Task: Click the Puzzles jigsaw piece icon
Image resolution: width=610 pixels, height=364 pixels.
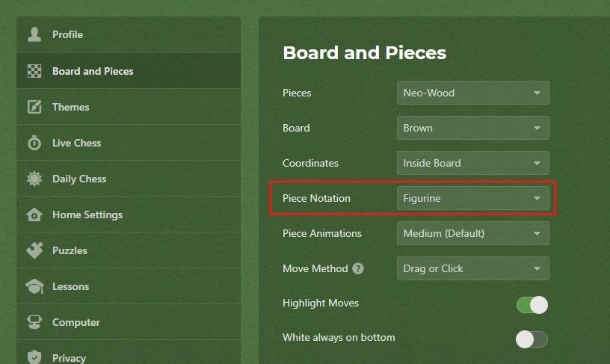Action: [x=34, y=250]
